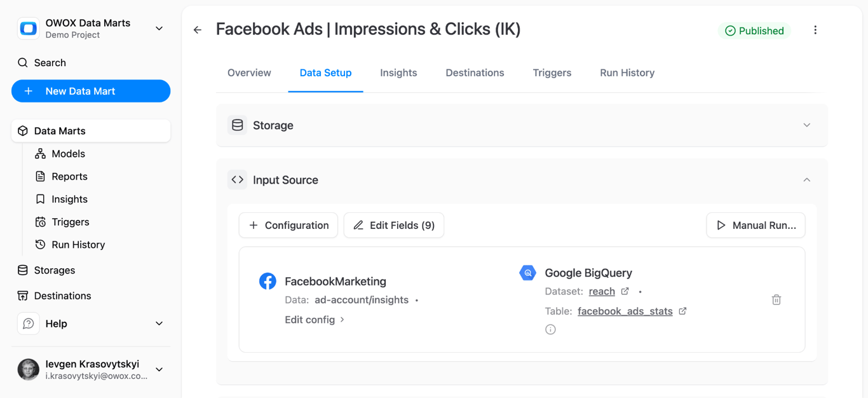
Task: Open Insights in the sidebar menu
Action: [69, 199]
